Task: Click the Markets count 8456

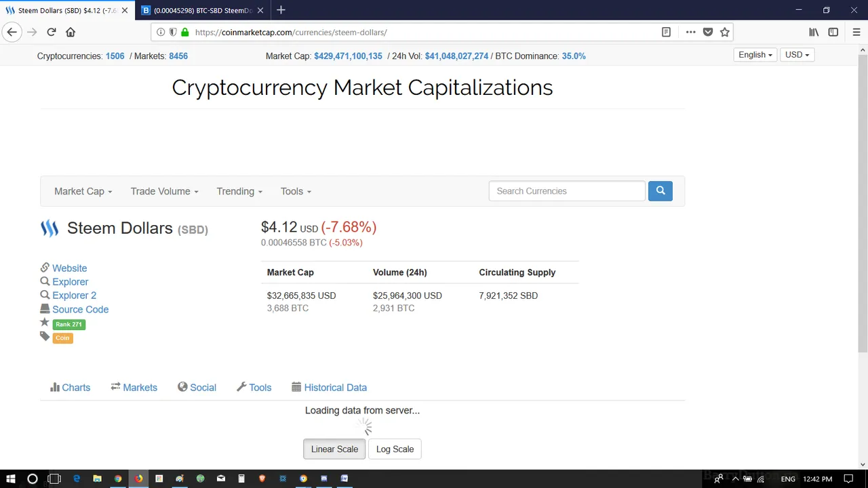Action: tap(178, 56)
